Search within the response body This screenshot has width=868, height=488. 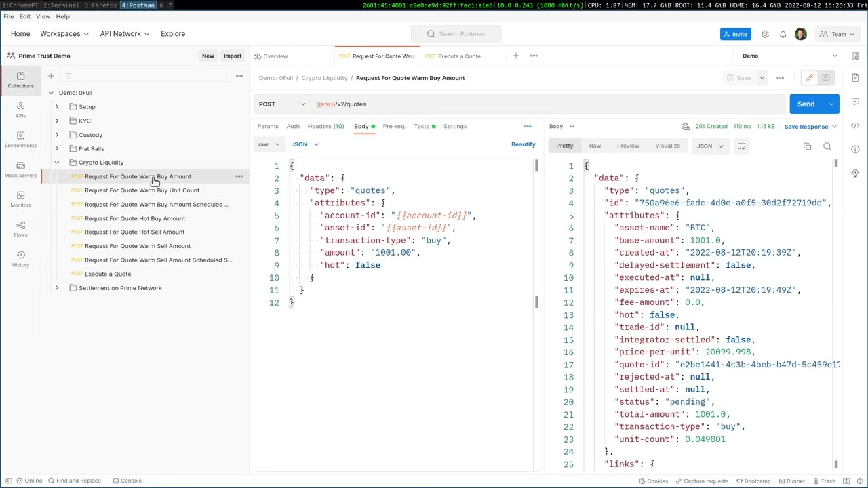827,146
